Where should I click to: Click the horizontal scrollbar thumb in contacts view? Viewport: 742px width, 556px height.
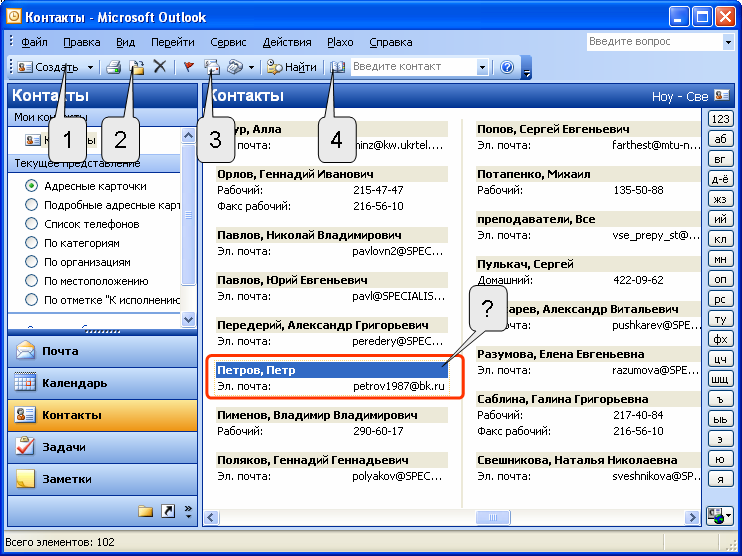(493, 517)
